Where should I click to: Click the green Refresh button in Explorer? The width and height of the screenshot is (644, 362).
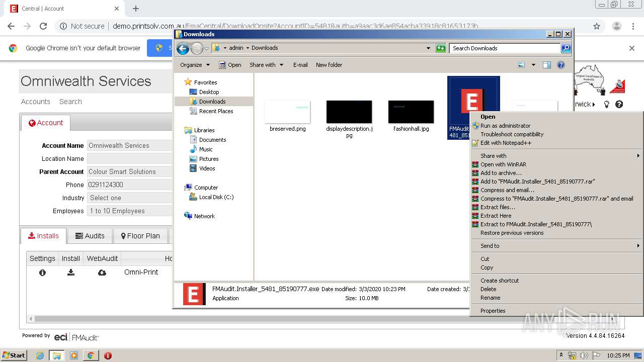tap(441, 48)
